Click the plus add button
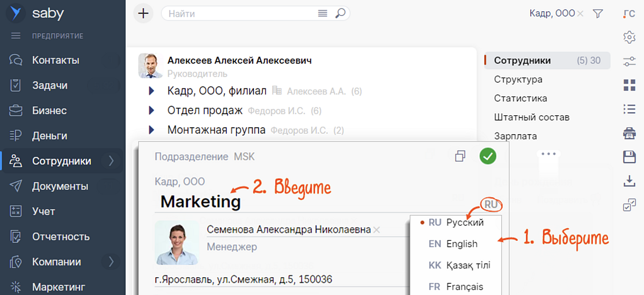644x295 pixels. pos(143,13)
